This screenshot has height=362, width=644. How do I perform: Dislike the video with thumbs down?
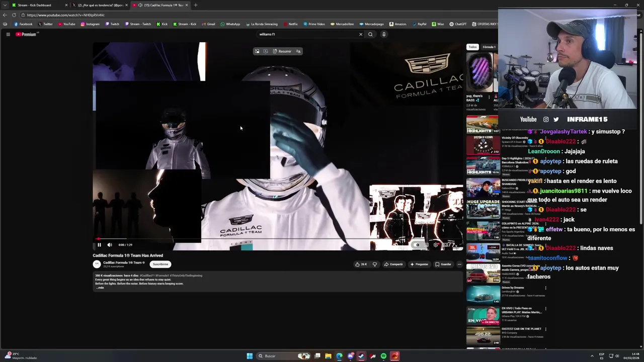pyautogui.click(x=375, y=264)
